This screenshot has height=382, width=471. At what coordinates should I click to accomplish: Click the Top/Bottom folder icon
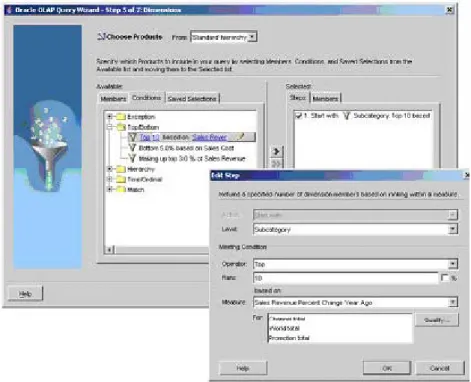point(121,127)
